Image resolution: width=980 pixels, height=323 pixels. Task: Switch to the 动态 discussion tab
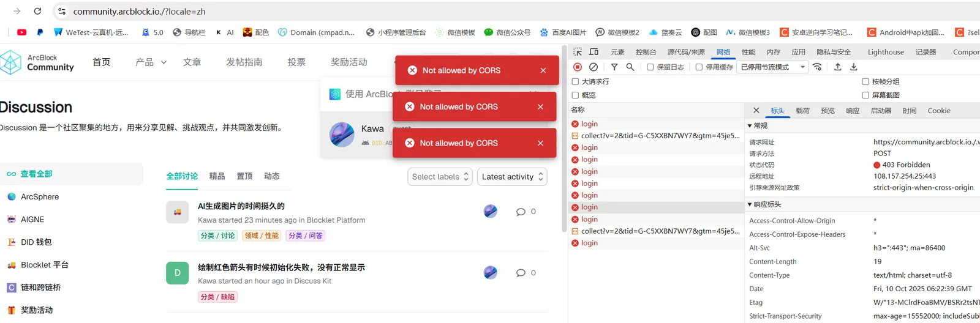pyautogui.click(x=272, y=176)
